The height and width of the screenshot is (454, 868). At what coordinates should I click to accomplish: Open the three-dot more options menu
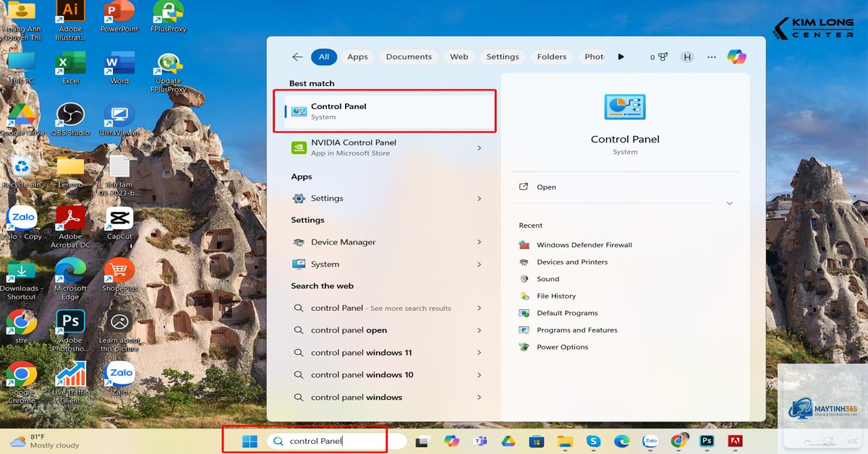coord(712,57)
